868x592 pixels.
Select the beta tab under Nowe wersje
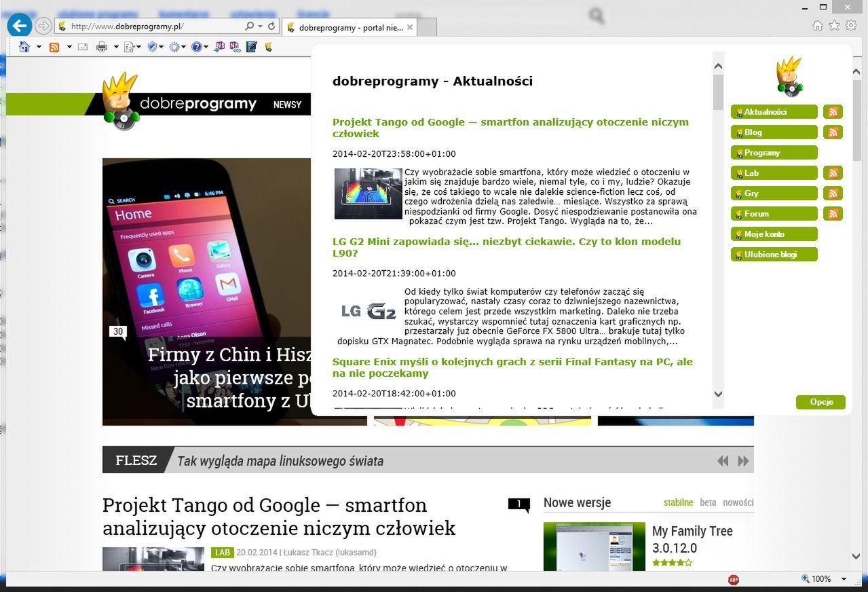[708, 502]
